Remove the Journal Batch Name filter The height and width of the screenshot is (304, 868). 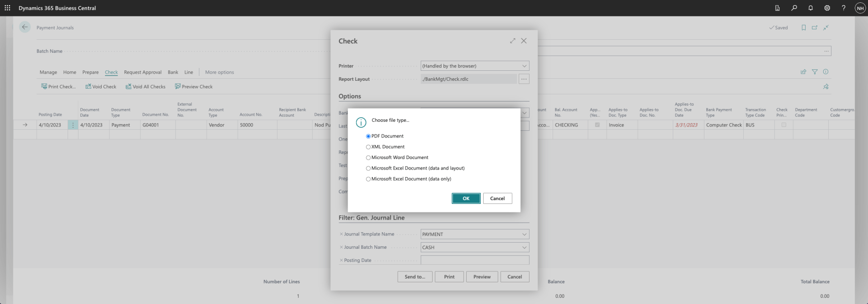[341, 247]
